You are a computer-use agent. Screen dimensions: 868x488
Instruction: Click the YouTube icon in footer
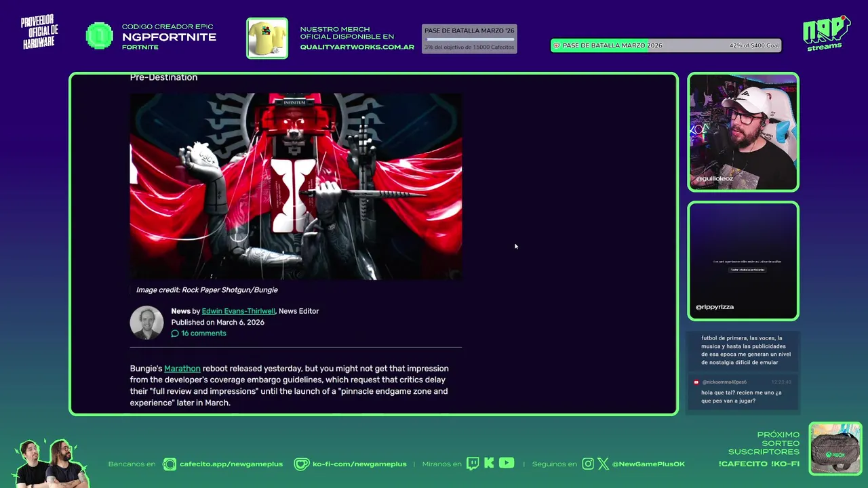(507, 464)
